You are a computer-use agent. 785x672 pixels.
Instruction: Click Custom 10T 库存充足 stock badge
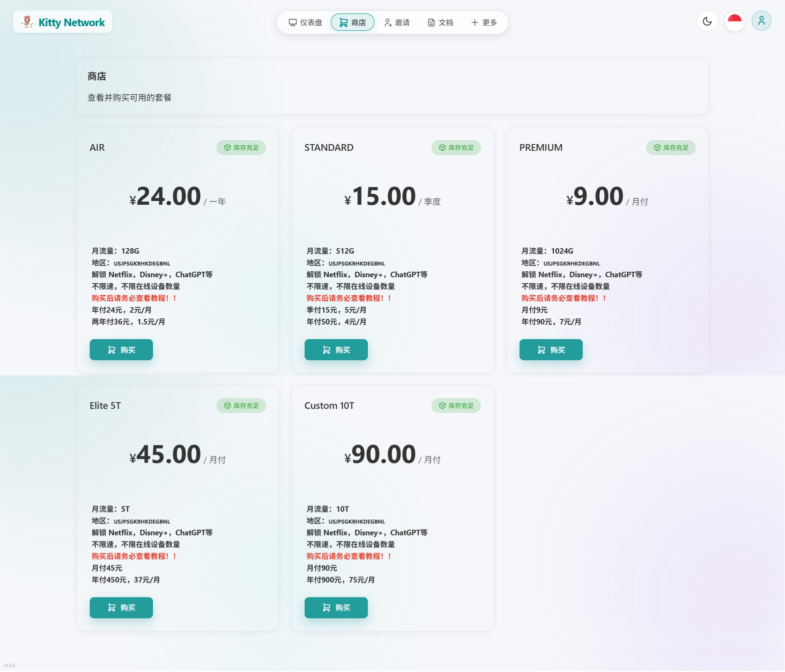coord(456,406)
